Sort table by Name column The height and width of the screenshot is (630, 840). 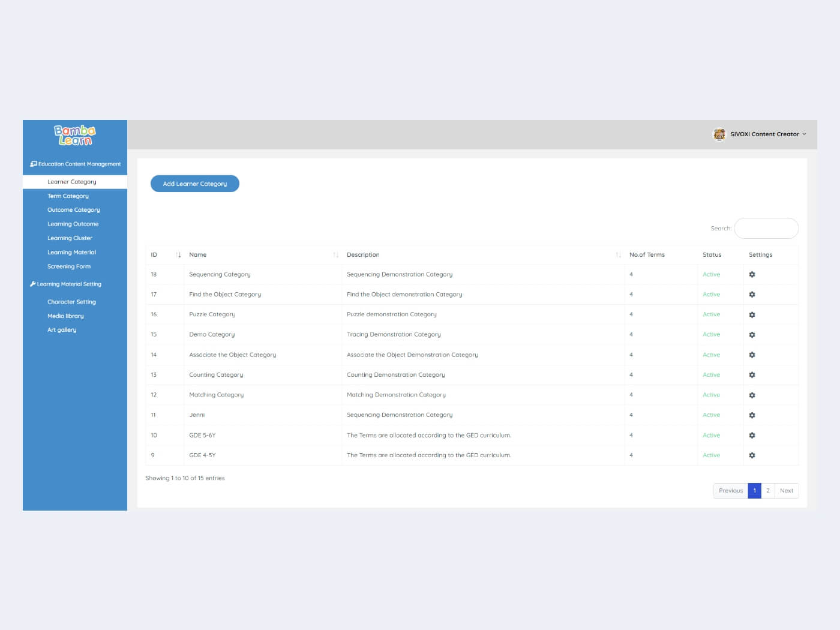point(335,255)
